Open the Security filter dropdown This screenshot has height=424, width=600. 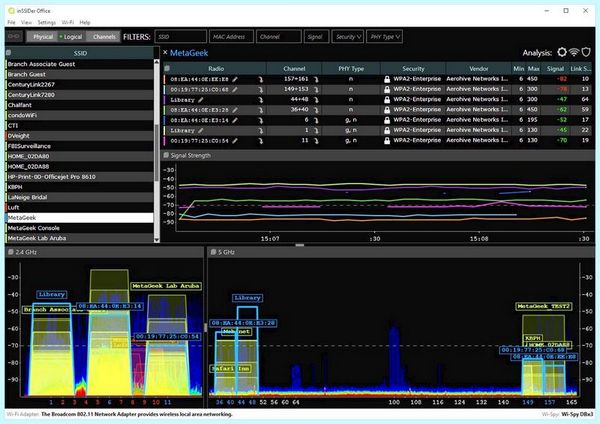tap(348, 37)
